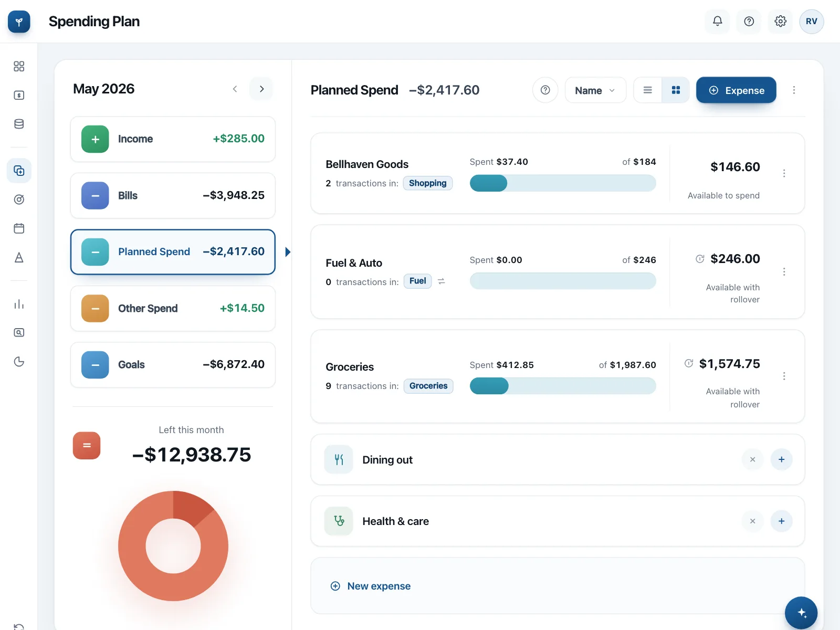
Task: Open the bar chart reports icon
Action: tap(19, 304)
